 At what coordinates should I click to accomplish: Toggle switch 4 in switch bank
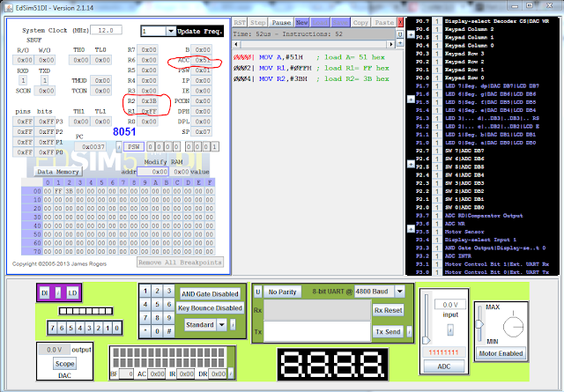(x=80, y=328)
